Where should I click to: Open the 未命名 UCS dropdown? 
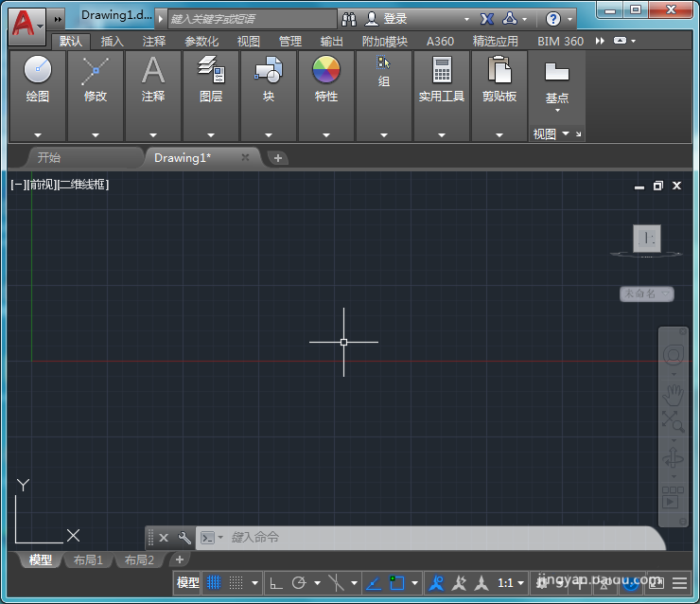point(647,294)
